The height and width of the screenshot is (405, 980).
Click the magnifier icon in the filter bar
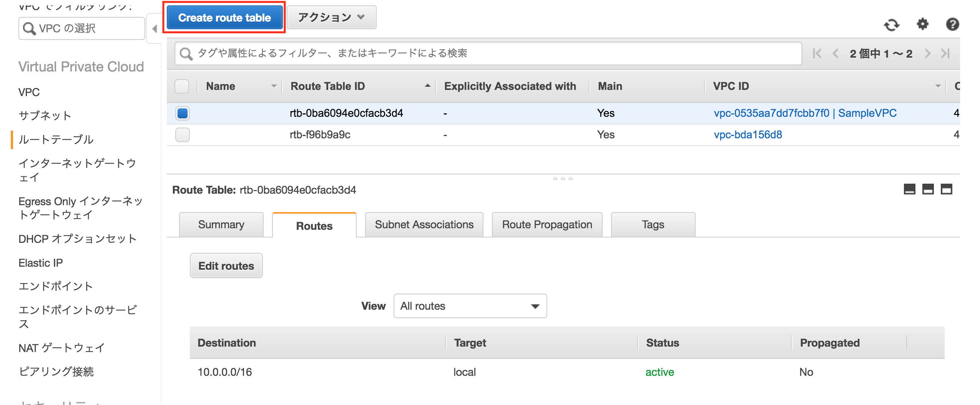coord(186,53)
